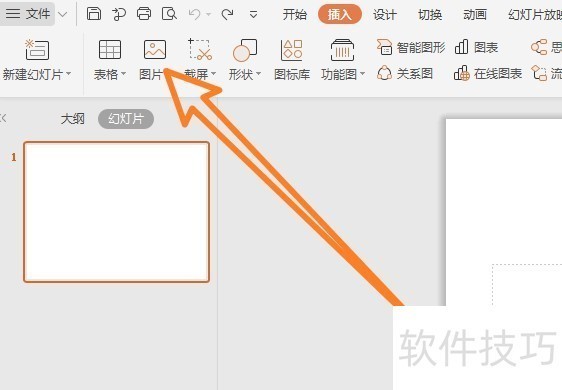This screenshot has width=562, height=390.
Task: Open the 动画 tab
Action: [x=475, y=15]
